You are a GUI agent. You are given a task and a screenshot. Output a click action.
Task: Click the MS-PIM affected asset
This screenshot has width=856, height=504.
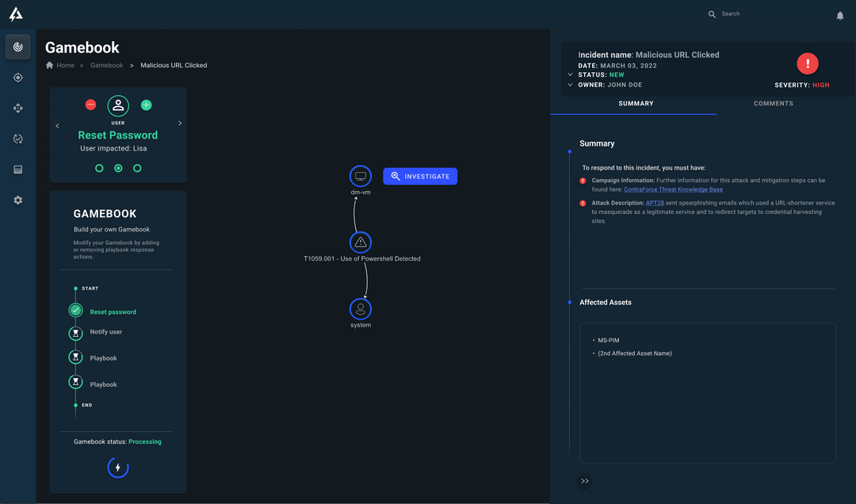[608, 340]
